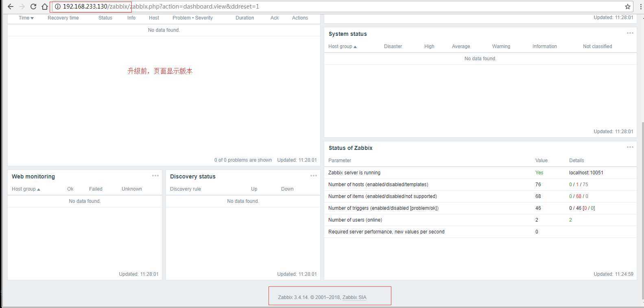The image size is (644, 308).
Task: Click the Not classified column header
Action: pyautogui.click(x=597, y=46)
